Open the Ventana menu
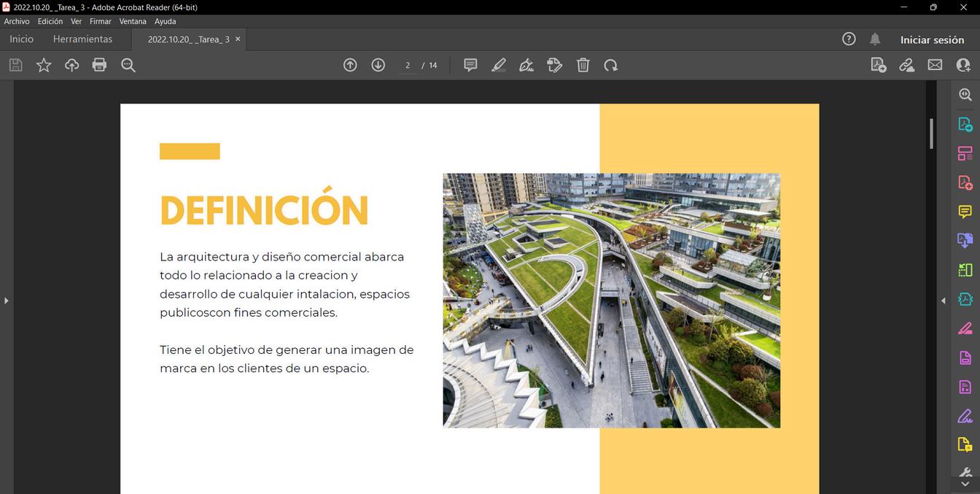Image resolution: width=980 pixels, height=494 pixels. point(133,21)
